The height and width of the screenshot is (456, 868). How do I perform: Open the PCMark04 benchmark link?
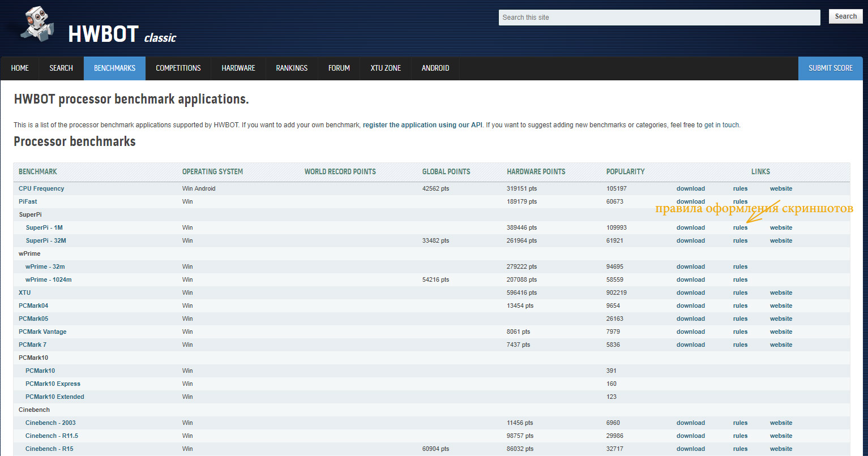(33, 306)
